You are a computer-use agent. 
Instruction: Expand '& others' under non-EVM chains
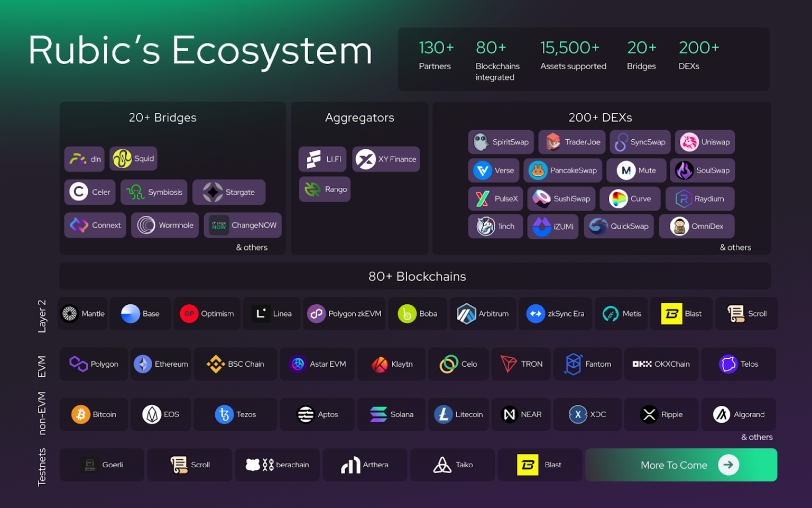click(x=757, y=437)
